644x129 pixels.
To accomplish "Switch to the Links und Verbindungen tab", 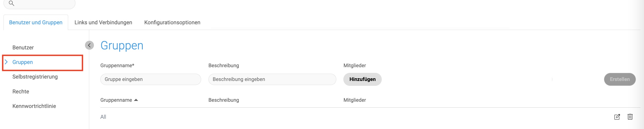I will pyautogui.click(x=103, y=22).
